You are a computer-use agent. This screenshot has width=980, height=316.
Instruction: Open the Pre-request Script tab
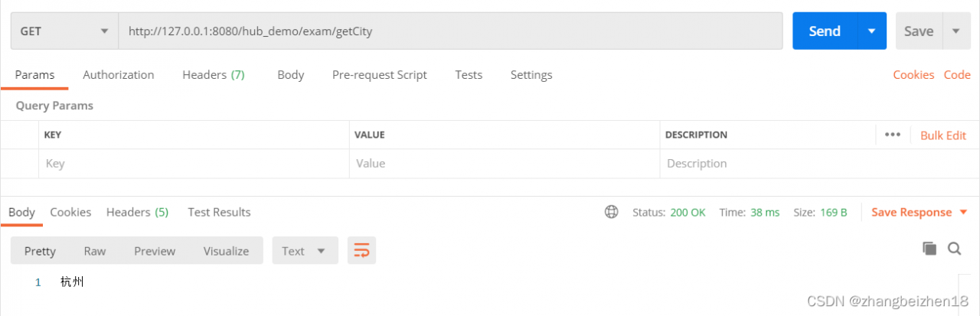tap(379, 75)
